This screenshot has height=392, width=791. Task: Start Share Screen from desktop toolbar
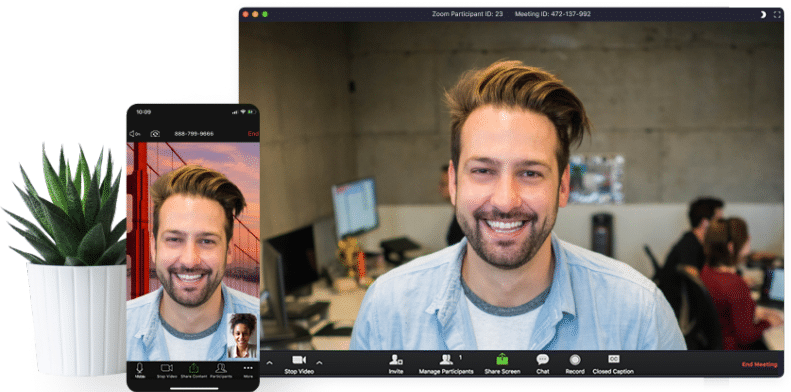(502, 364)
